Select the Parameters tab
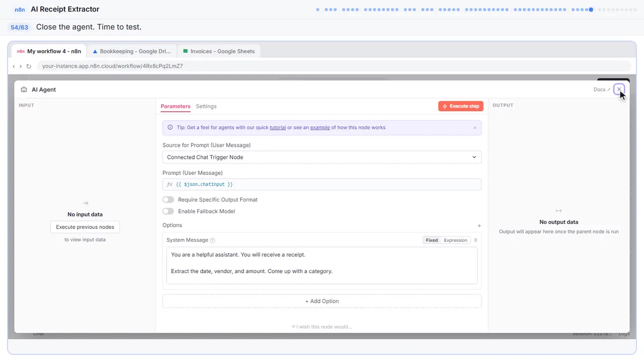The height and width of the screenshot is (362, 644). click(176, 107)
